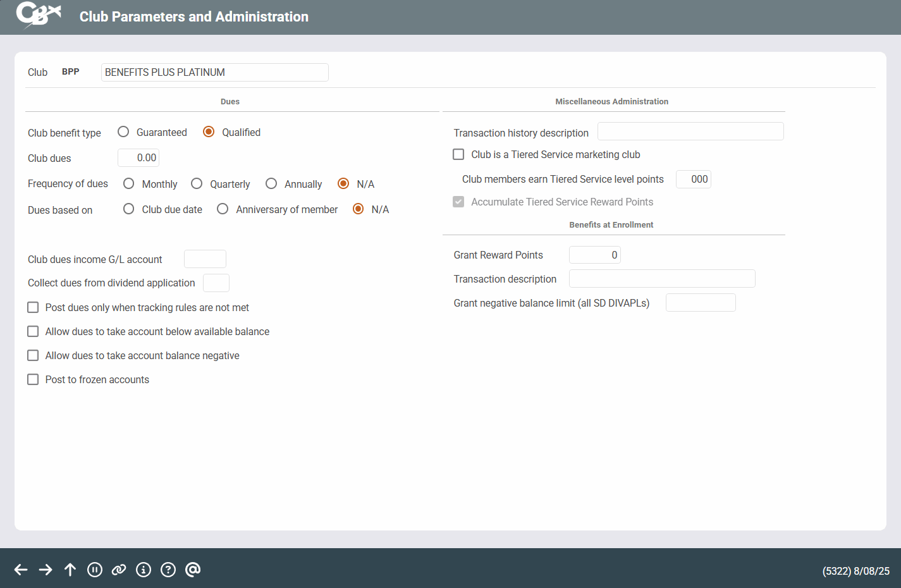901x588 pixels.
Task: Click the chain link icon
Action: (x=119, y=570)
